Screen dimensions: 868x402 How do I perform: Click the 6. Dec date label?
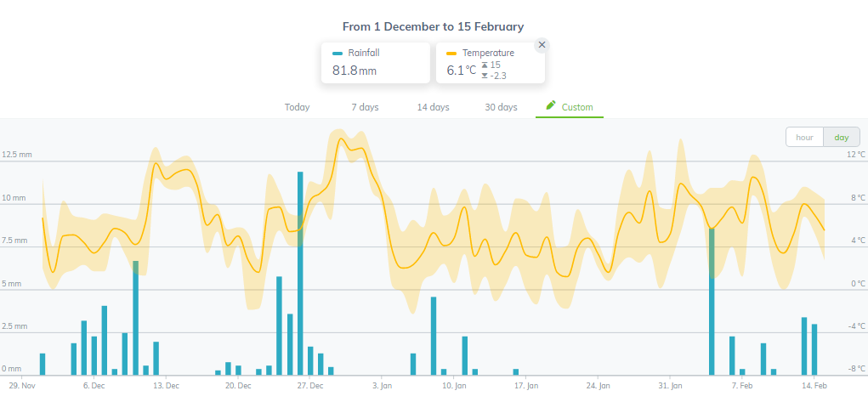tap(94, 385)
